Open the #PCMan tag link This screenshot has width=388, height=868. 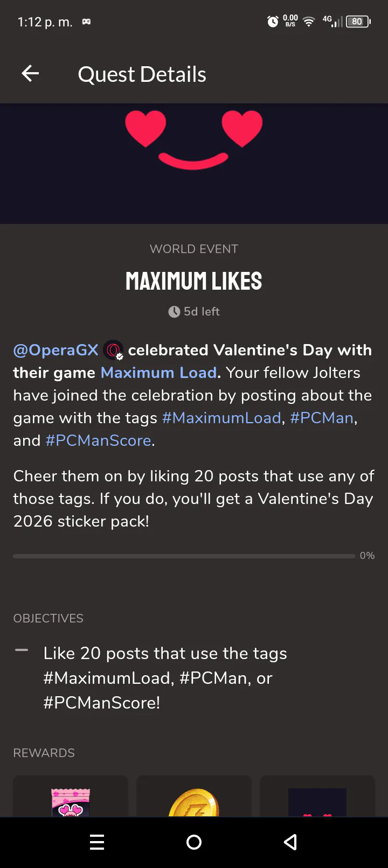coord(322,418)
